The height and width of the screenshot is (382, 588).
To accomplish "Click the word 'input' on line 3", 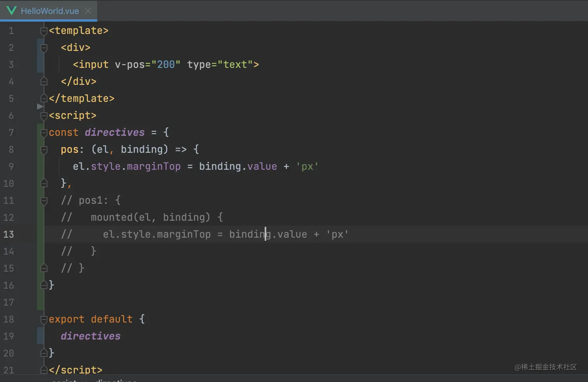I will [94, 65].
